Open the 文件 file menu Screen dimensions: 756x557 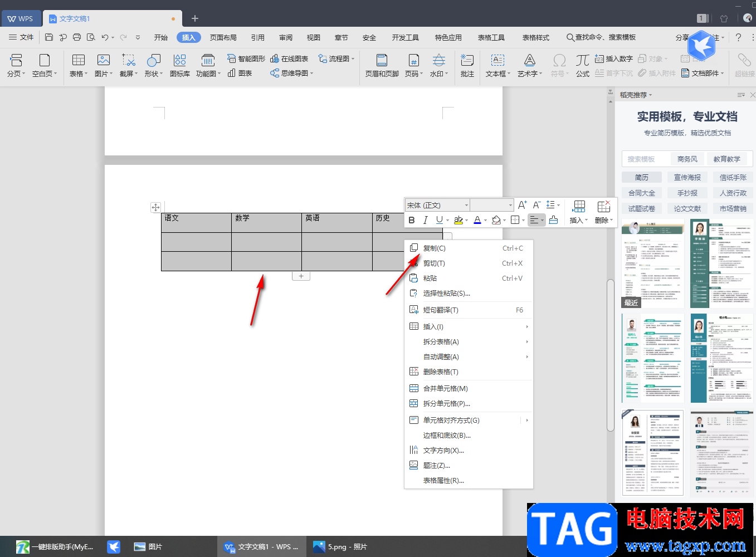(21, 37)
